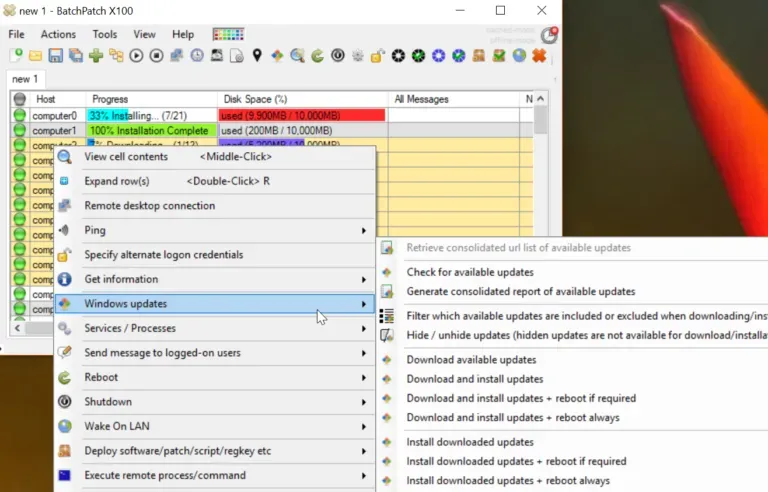Click the save floppy disk icon

pyautogui.click(x=55, y=55)
